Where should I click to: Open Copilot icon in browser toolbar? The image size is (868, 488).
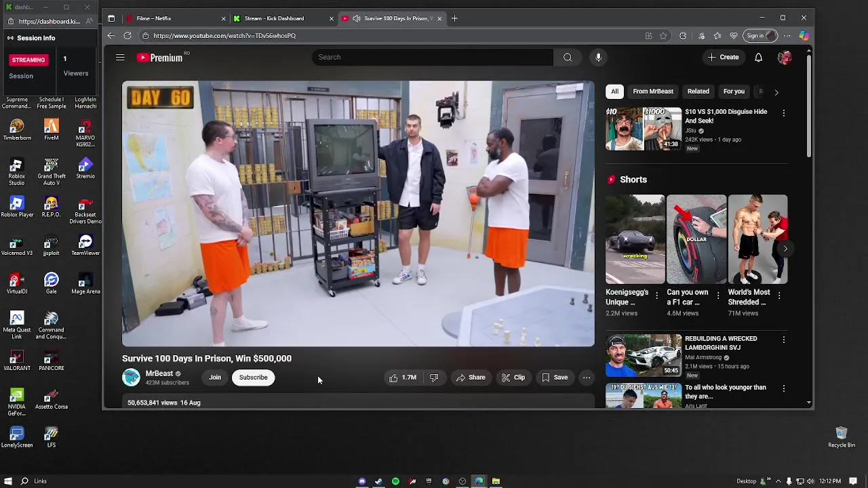803,35
